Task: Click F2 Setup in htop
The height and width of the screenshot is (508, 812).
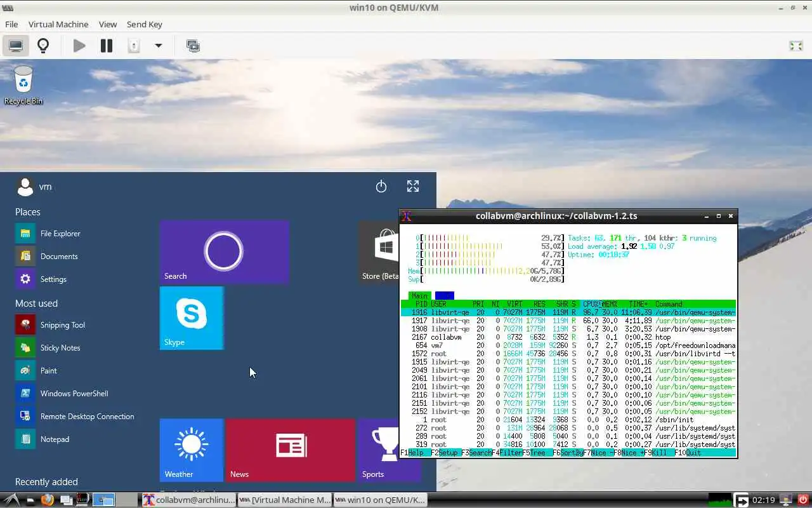Action: point(445,453)
